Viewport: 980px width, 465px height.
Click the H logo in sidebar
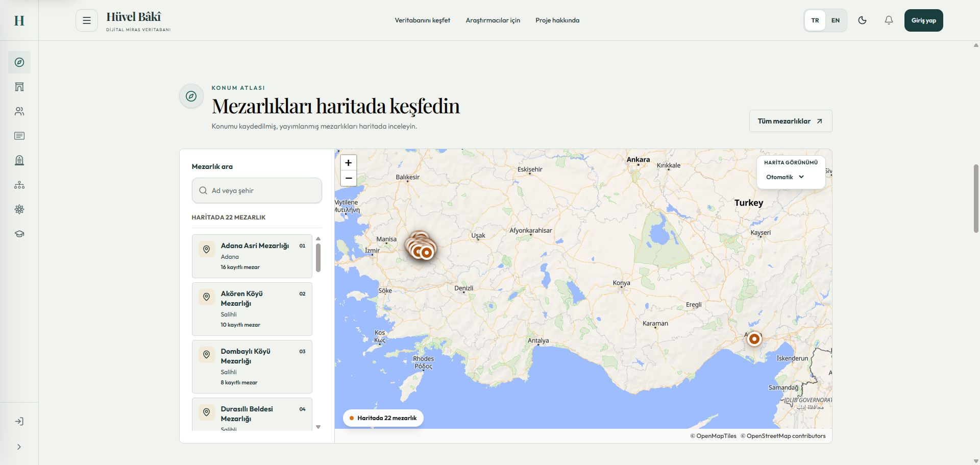pyautogui.click(x=19, y=20)
